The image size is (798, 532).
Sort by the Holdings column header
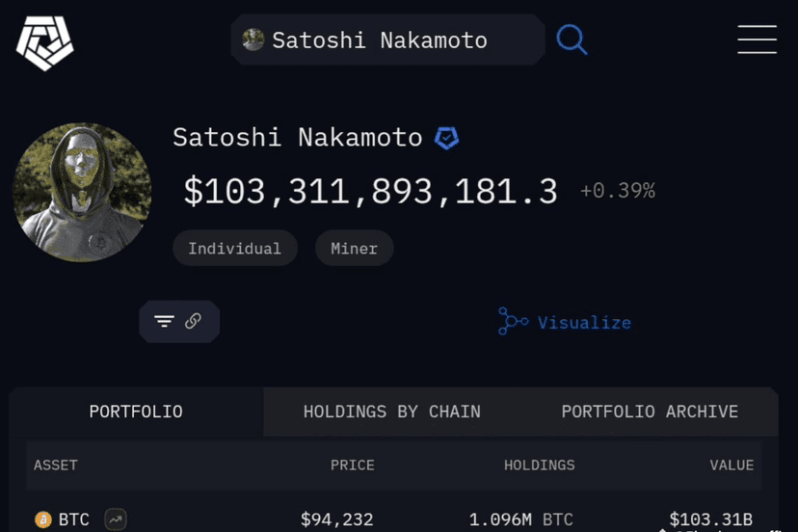pyautogui.click(x=539, y=465)
